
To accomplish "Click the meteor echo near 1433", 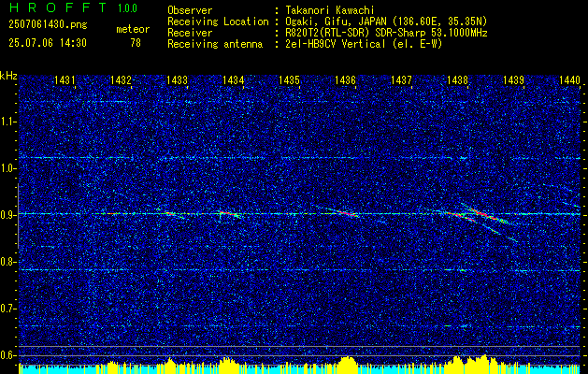I will tap(173, 214).
